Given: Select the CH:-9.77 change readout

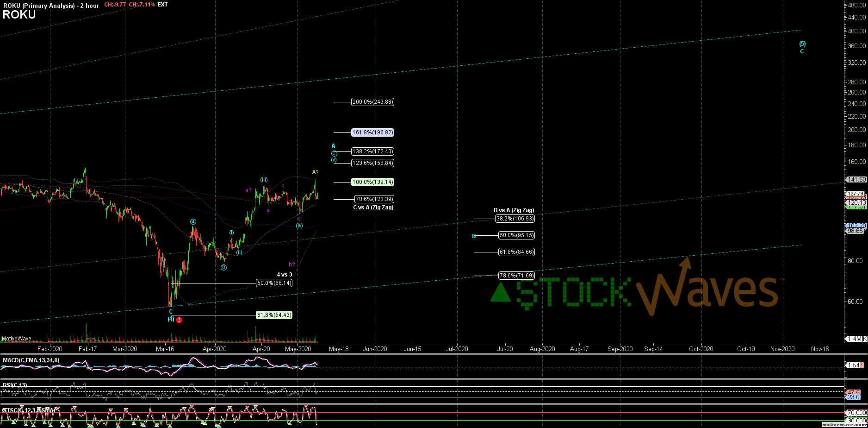Looking at the screenshot, I should click(115, 5).
